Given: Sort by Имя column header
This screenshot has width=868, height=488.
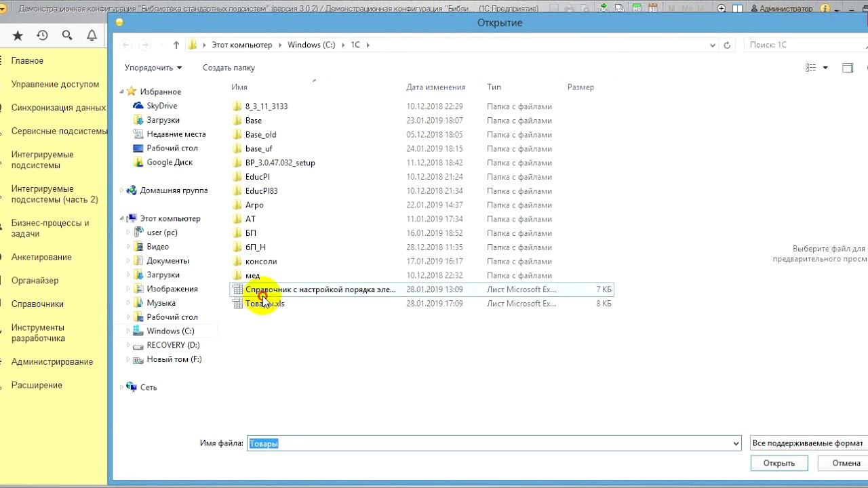Looking at the screenshot, I should coord(239,87).
